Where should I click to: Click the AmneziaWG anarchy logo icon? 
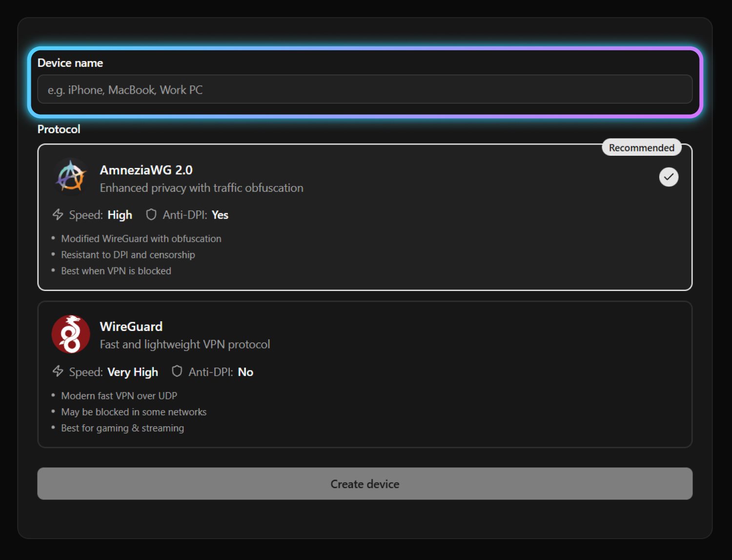click(x=71, y=177)
